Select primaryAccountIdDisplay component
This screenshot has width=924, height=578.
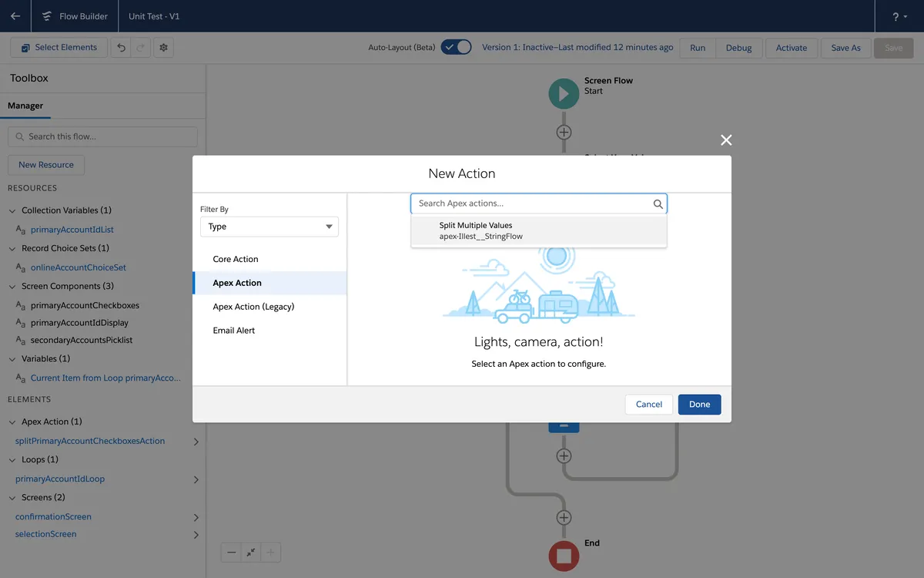pyautogui.click(x=79, y=323)
